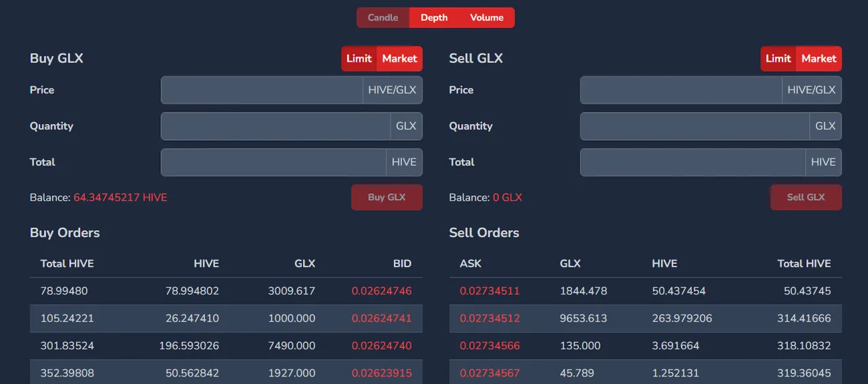Click sell order Total HIVE value 50.43745
868x384 pixels.
pos(807,291)
